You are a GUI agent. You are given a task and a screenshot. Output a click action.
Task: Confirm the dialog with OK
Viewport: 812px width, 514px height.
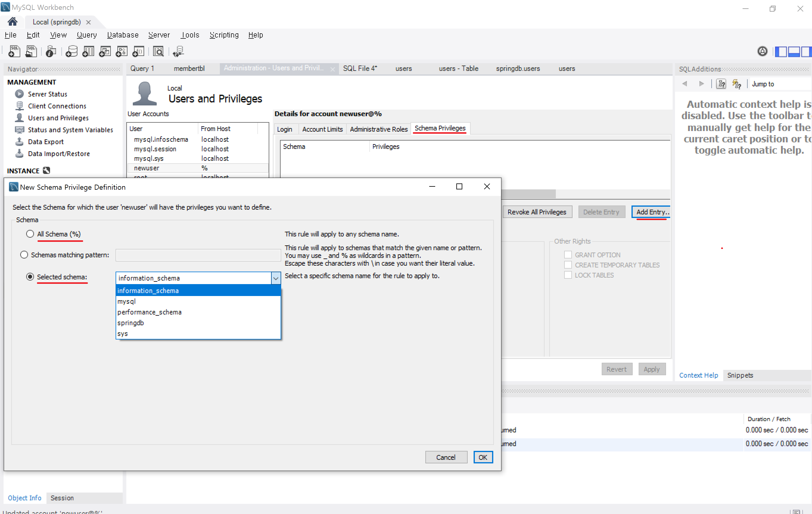[x=483, y=457]
